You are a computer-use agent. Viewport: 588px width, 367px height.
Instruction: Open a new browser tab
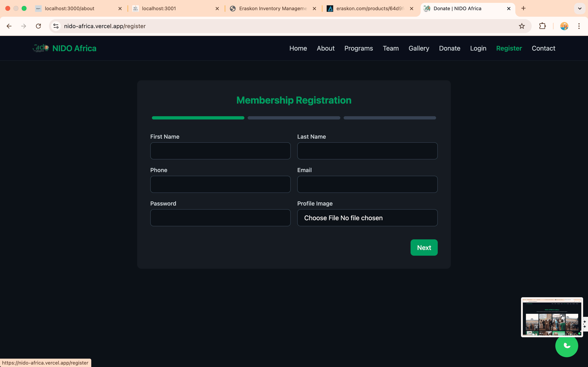pyautogui.click(x=523, y=9)
